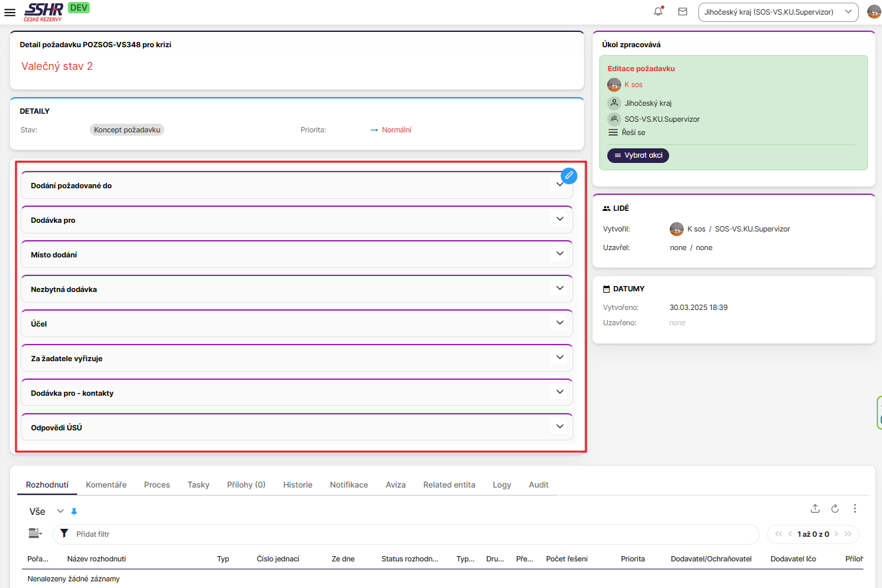The height and width of the screenshot is (588, 882).
Task: Expand the Odpovědi ÚSÚ section
Action: tap(559, 427)
